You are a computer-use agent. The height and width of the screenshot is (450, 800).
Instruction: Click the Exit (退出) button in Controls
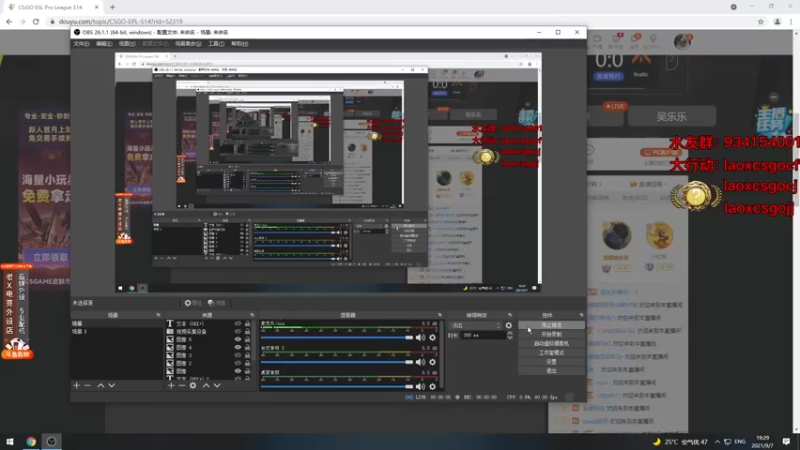[x=551, y=371]
